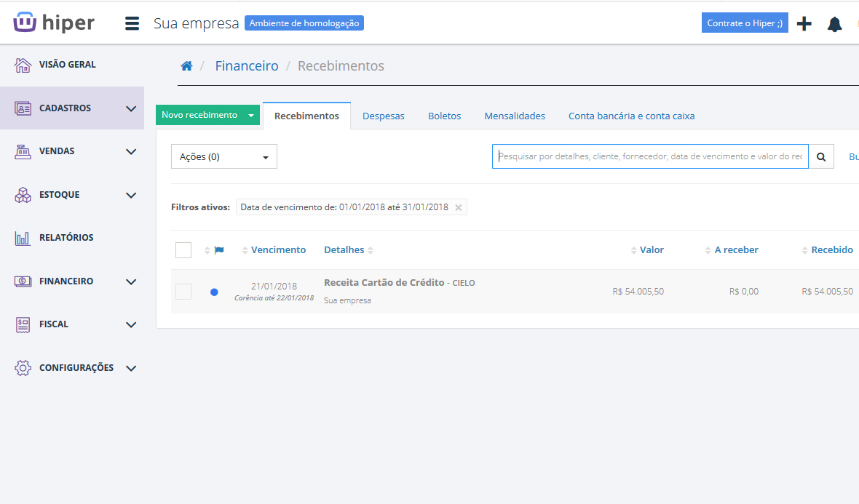Image resolution: width=859 pixels, height=504 pixels.
Task: Click the blue status dot on row
Action: tap(214, 292)
